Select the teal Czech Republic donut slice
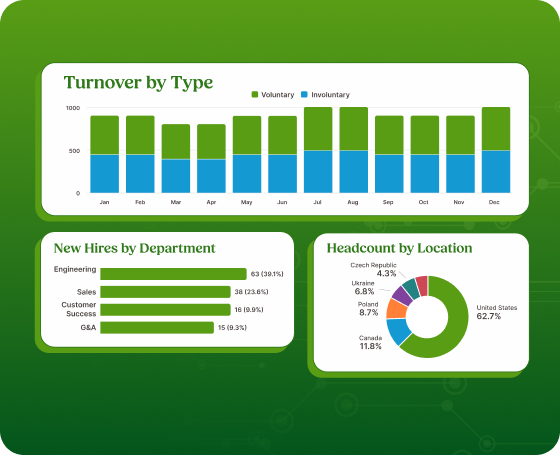This screenshot has height=455, width=560. pos(411,288)
